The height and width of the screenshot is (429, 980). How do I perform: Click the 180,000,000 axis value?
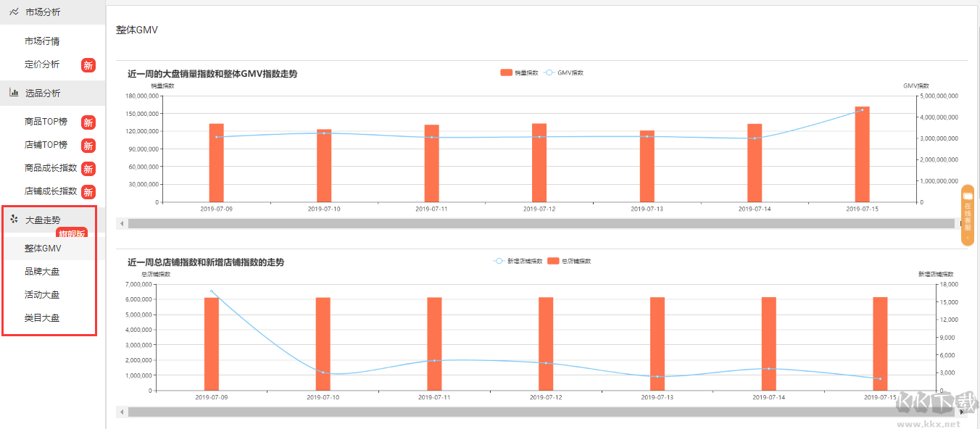point(142,96)
